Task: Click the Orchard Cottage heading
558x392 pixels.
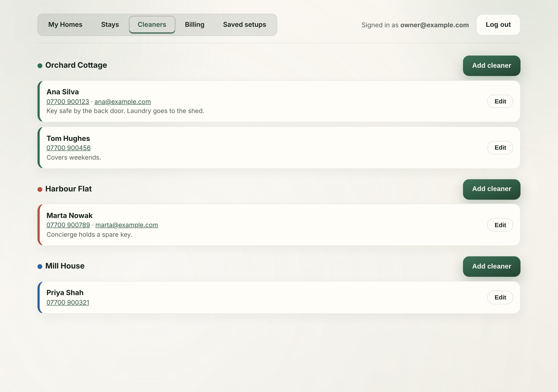Action: click(76, 65)
